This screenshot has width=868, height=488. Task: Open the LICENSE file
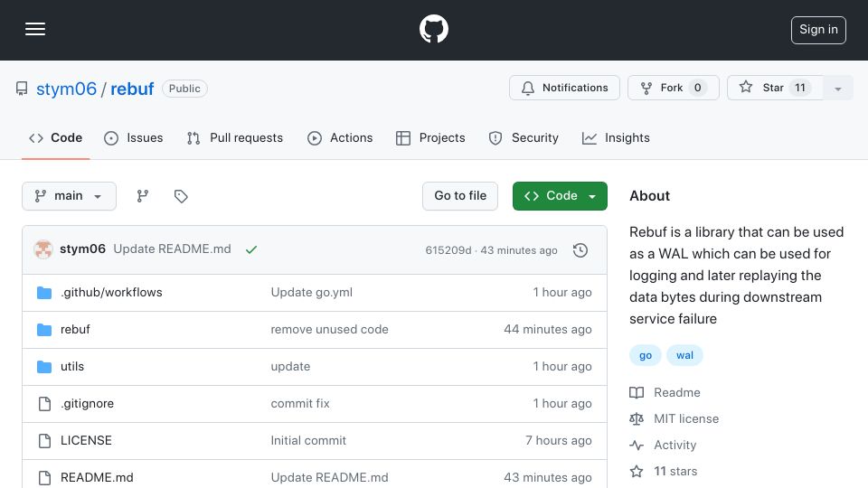(86, 440)
